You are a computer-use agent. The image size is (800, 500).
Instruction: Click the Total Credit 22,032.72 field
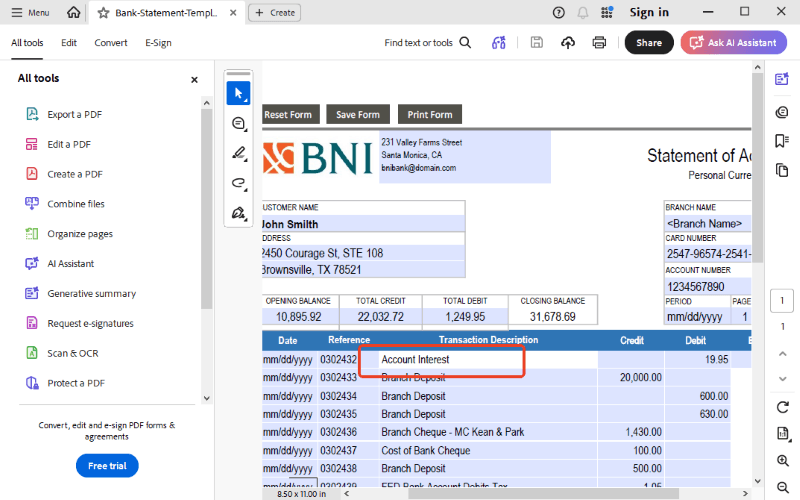point(381,317)
